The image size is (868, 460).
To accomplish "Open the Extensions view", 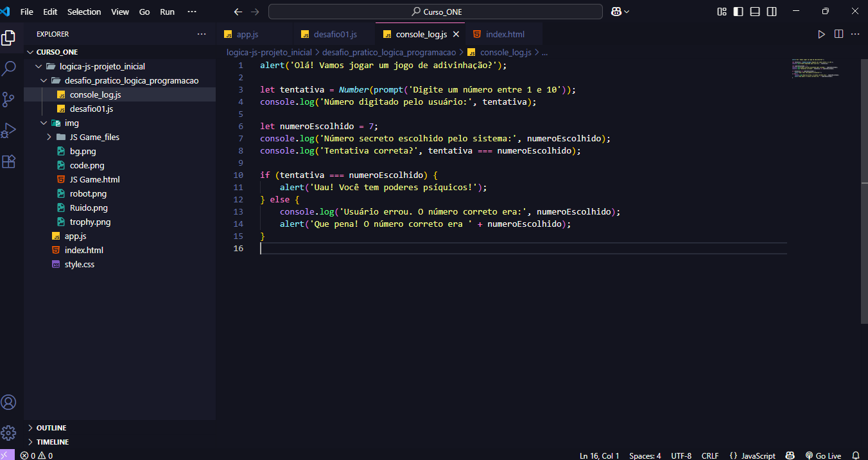I will click(8, 161).
